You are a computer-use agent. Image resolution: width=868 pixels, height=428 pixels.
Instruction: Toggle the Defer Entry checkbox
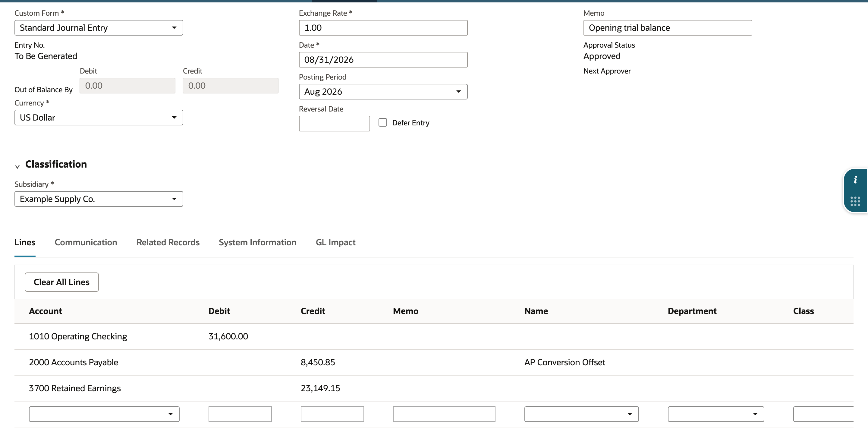pyautogui.click(x=382, y=122)
